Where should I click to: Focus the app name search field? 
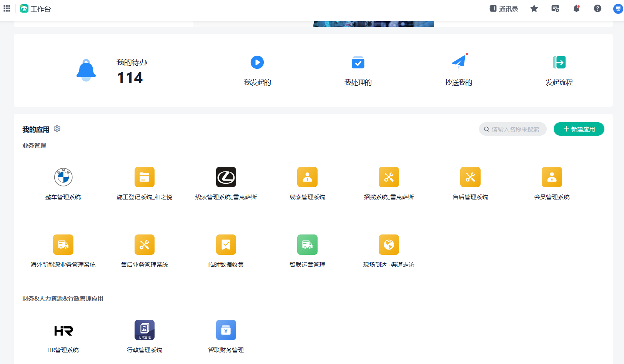515,129
